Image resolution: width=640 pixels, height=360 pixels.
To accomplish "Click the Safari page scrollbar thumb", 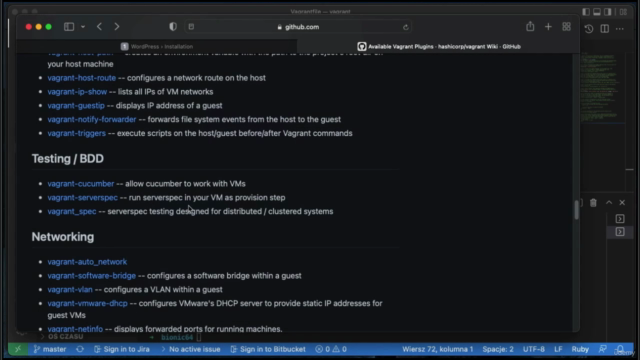I will pyautogui.click(x=576, y=210).
